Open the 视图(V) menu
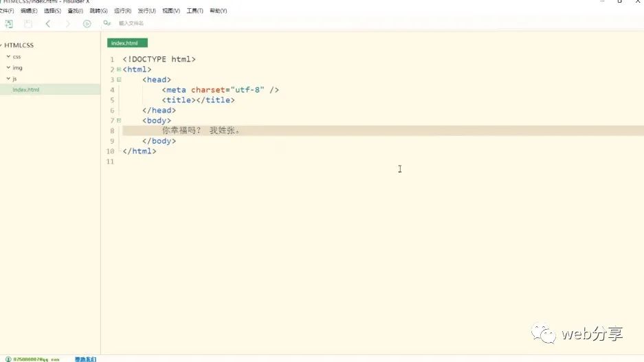 point(171,11)
